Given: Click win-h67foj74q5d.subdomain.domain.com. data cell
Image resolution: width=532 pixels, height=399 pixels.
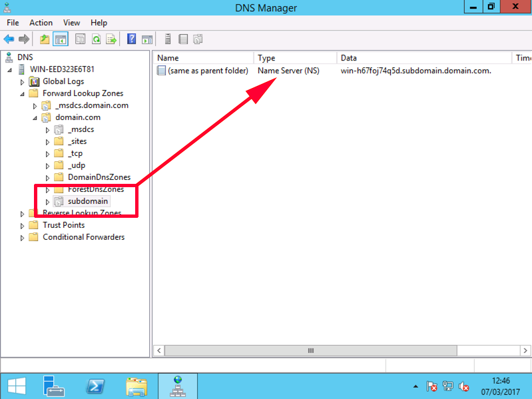Looking at the screenshot, I should pos(416,71).
